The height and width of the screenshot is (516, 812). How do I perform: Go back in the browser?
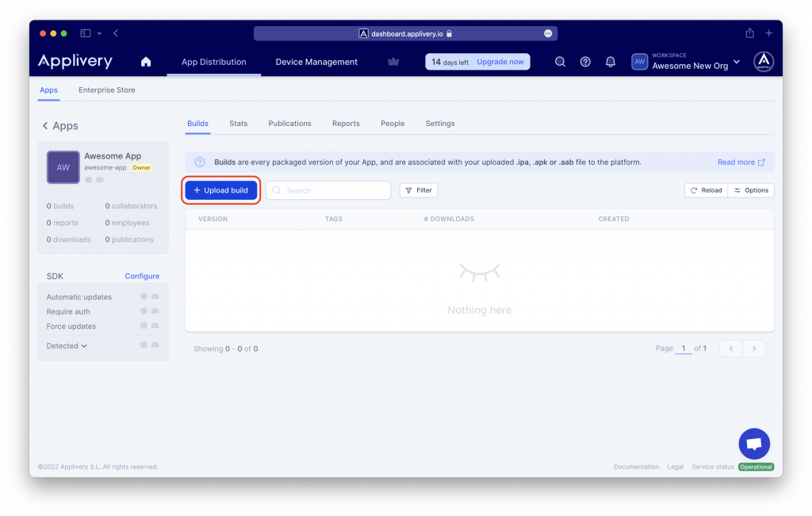(x=116, y=33)
